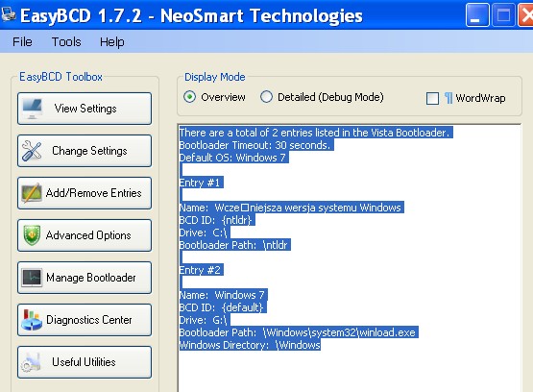Open the View Settings label
Viewport: 533px width, 392px height.
tap(85, 109)
